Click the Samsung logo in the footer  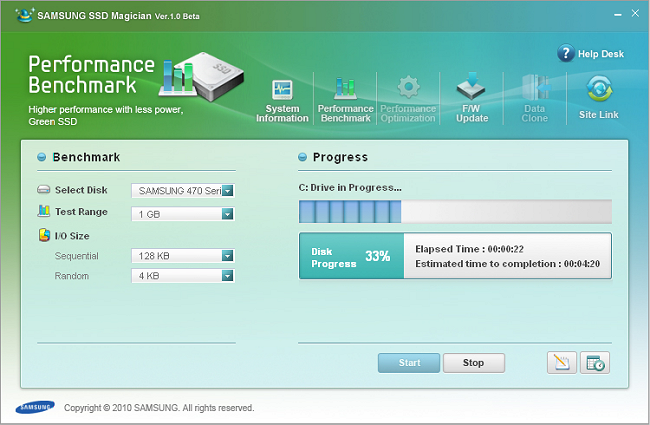(35, 407)
